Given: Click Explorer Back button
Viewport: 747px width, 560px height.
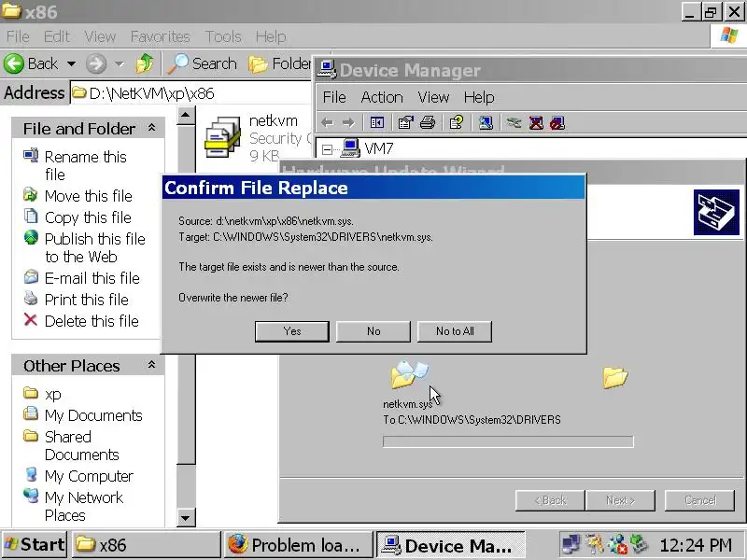Looking at the screenshot, I should pos(31,63).
